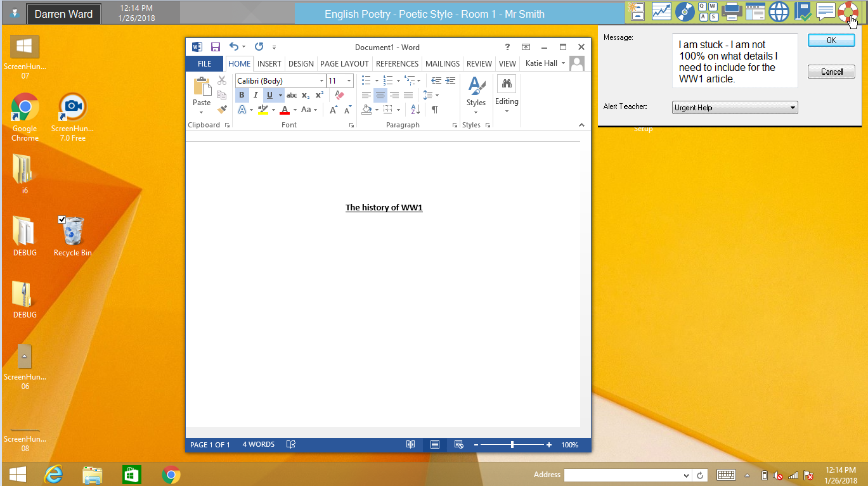Click the printer icon in student toolbar
The height and width of the screenshot is (486, 868).
click(732, 11)
